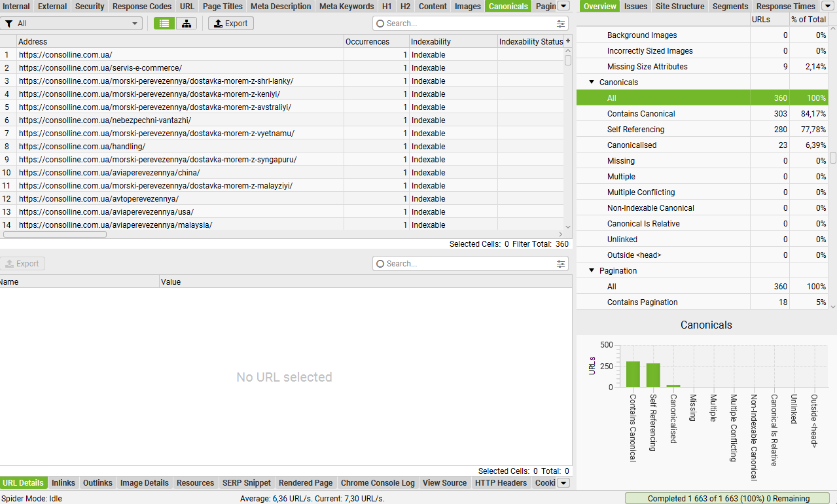Select the Non-Indexable Canonical filter row
Image resolution: width=837 pixels, height=504 pixels.
pos(702,207)
